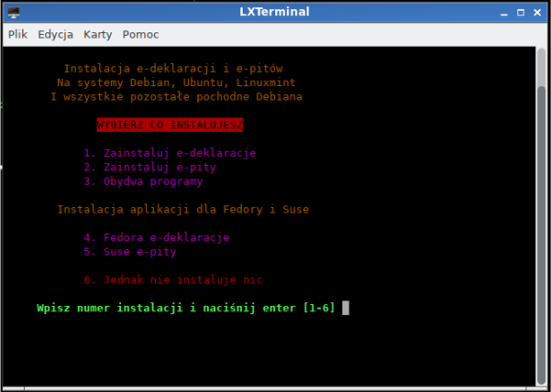Click the LXTerminal monitor icon in title bar
This screenshot has height=392, width=551.
(x=14, y=12)
